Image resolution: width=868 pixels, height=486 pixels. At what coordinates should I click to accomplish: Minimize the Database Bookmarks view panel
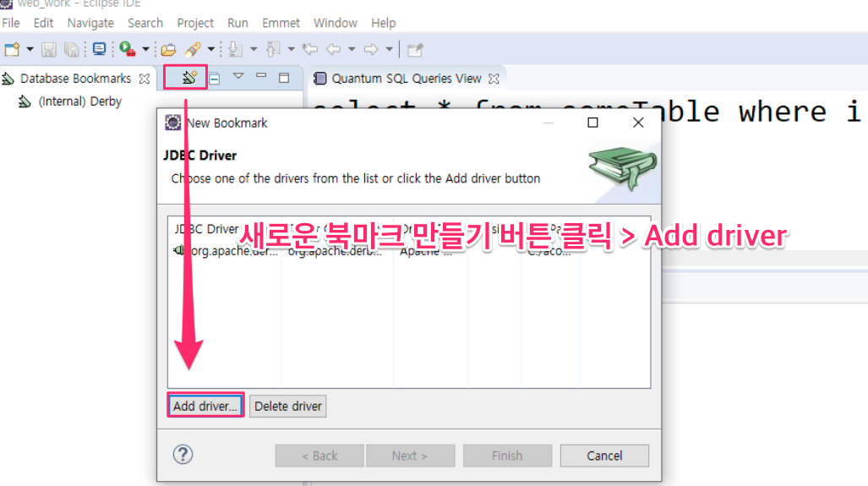point(261,76)
